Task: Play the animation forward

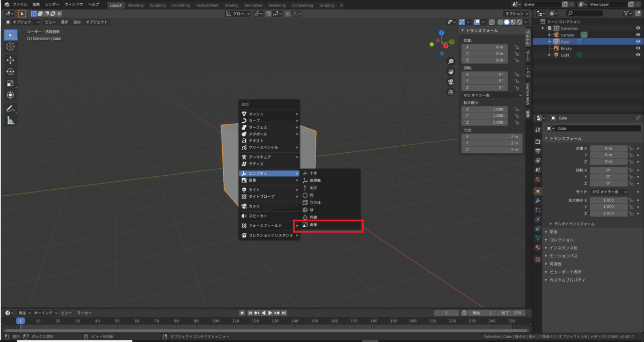Action: 270,313
